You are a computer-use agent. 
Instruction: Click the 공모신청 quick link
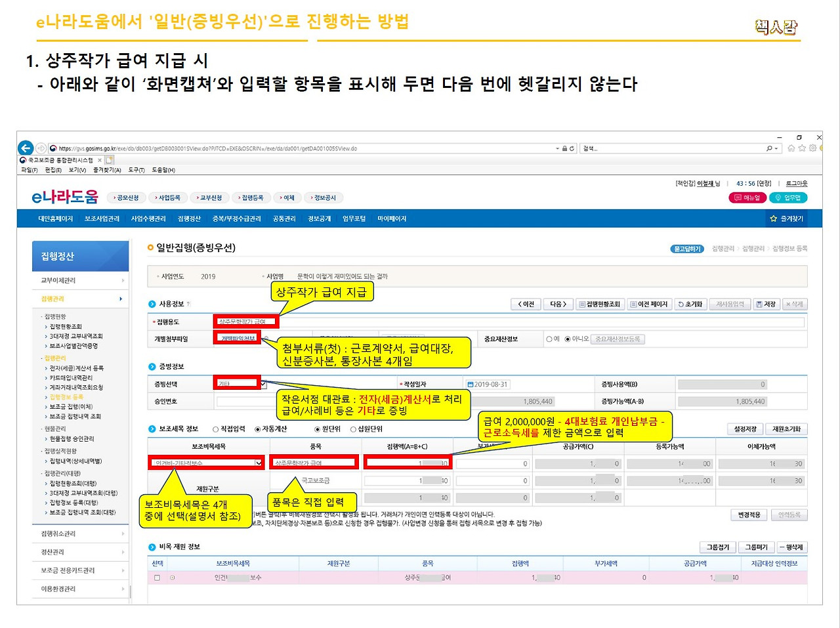point(126,198)
